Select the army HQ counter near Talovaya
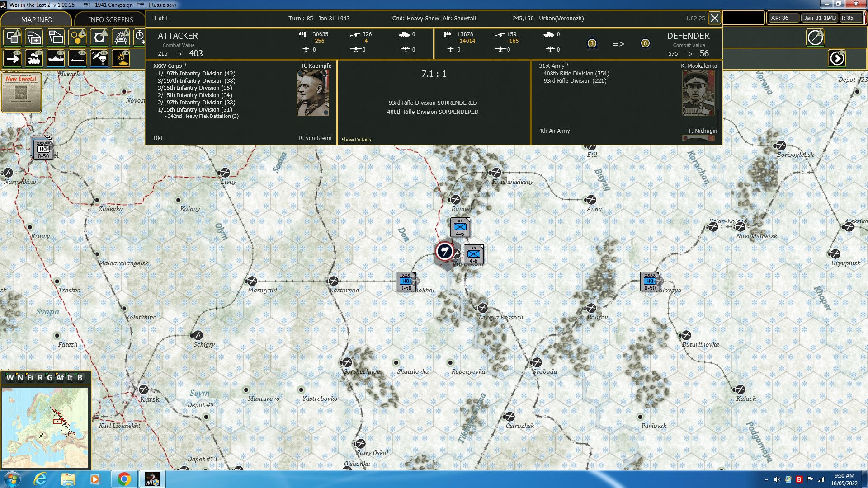868x488 pixels. pos(650,282)
